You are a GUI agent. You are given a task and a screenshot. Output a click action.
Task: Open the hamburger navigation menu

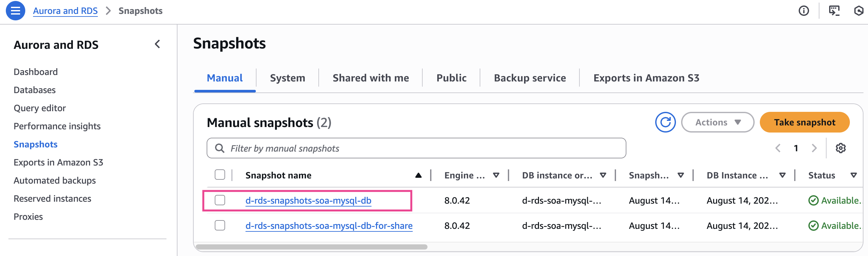pos(15,11)
